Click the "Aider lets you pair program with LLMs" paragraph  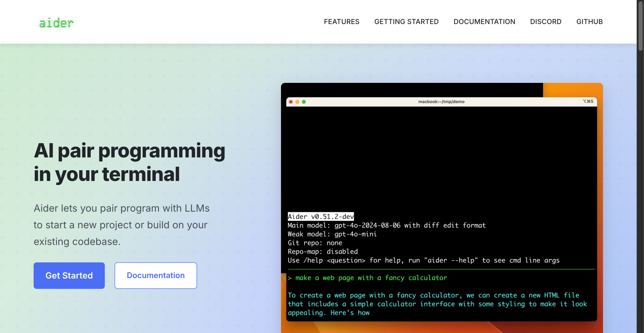(121, 225)
